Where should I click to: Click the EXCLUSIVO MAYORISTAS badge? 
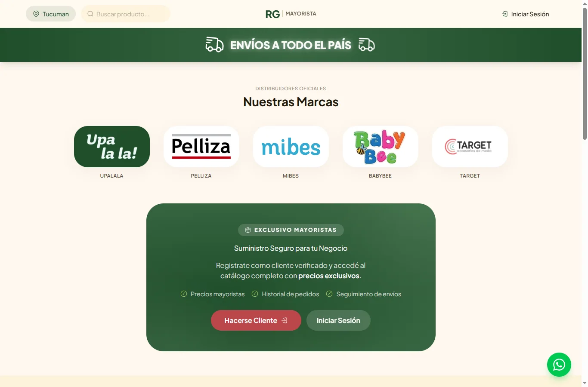[291, 230]
